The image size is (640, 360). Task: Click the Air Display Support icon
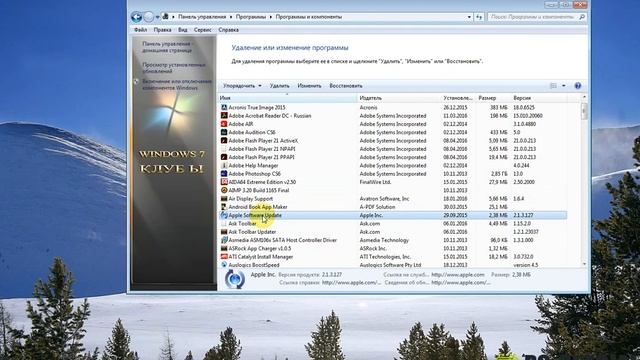tap(224, 198)
